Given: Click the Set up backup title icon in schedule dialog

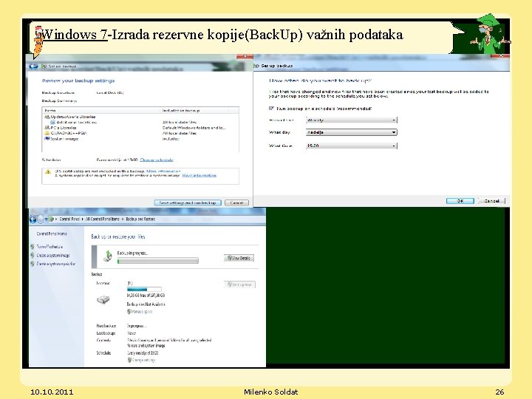Looking at the screenshot, I should click(x=256, y=66).
